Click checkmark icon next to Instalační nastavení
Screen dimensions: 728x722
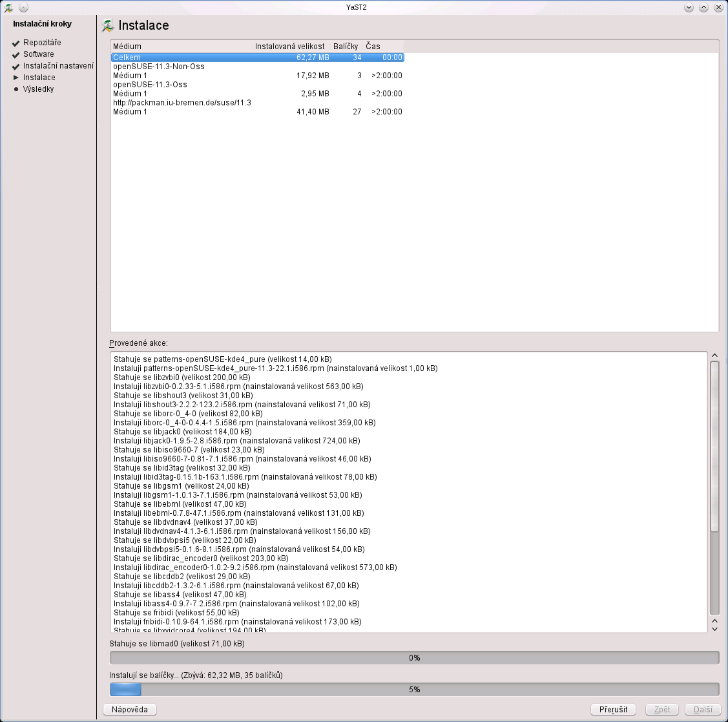[x=16, y=67]
